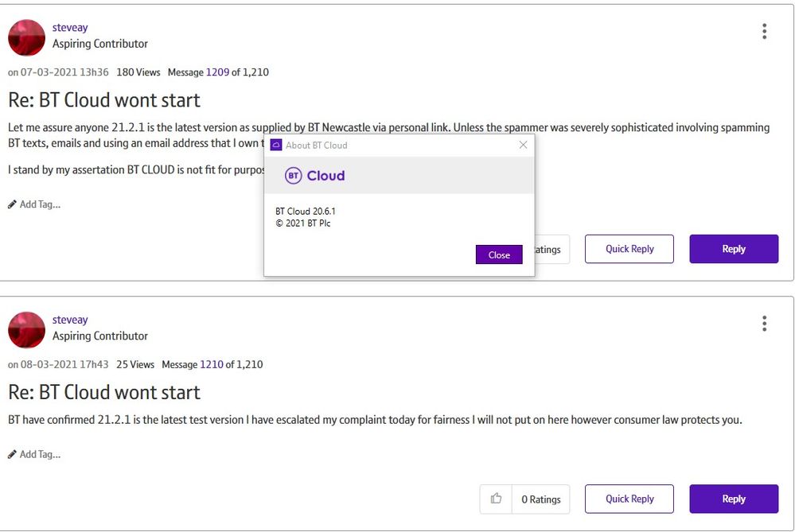Click the BT Cloud logo in About dialog

click(x=315, y=176)
